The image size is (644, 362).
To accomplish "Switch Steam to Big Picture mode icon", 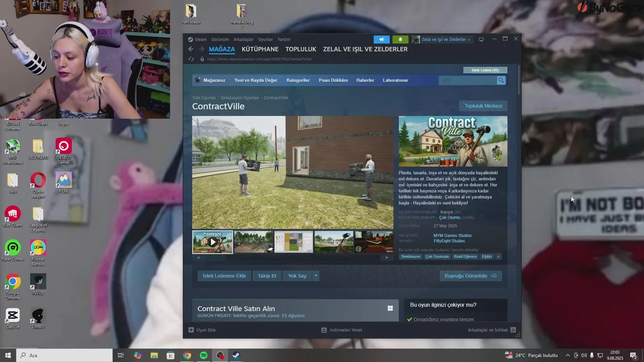I will point(481,39).
